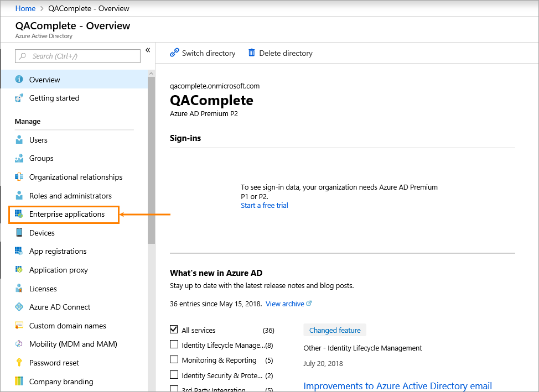Check the Identity Lifecycle Management checkbox
Viewport: 539px width, 392px height.
[174, 345]
